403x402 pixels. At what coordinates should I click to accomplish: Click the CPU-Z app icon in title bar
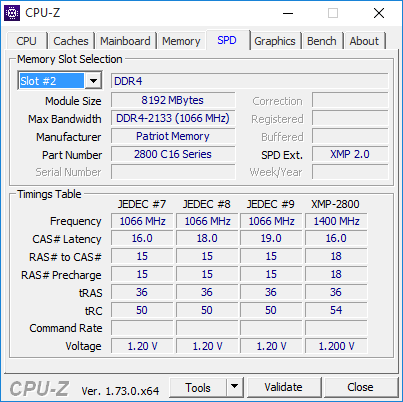[x=12, y=13]
